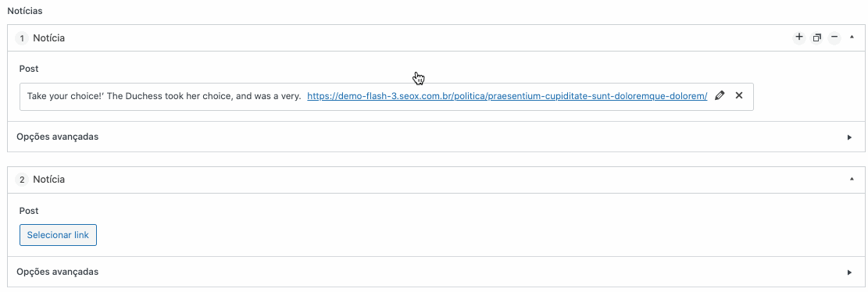Image resolution: width=868 pixels, height=292 pixels.
Task: Expand Opções avançadas arrow in second Notícia
Action: point(850,272)
